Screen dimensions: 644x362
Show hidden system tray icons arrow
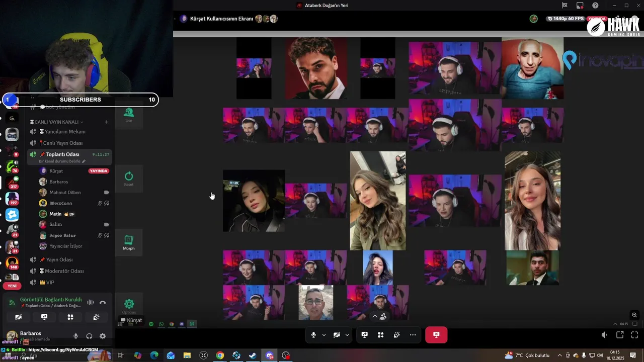560,355
